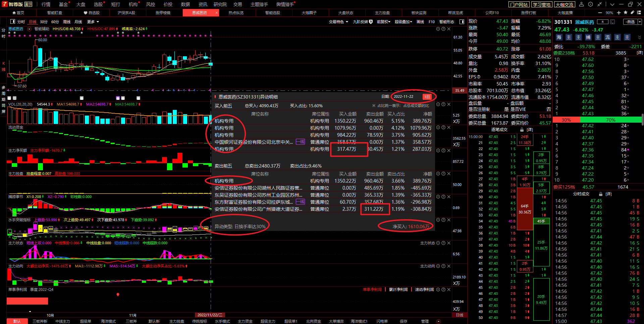The height and width of the screenshot is (324, 644).
Task: Toggle 九阶反转 indicator
Action: (x=363, y=22)
